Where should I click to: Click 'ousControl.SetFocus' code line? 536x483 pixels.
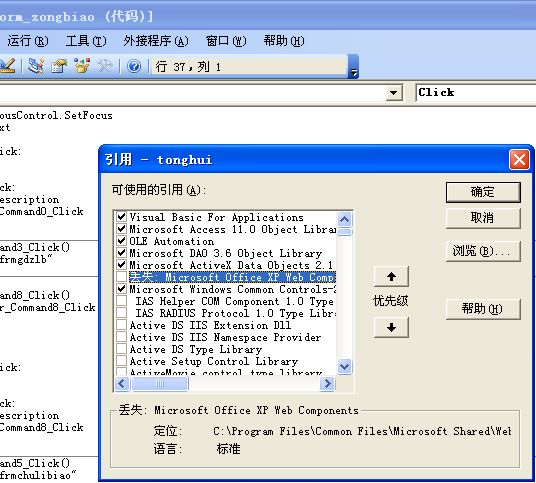[x=56, y=116]
